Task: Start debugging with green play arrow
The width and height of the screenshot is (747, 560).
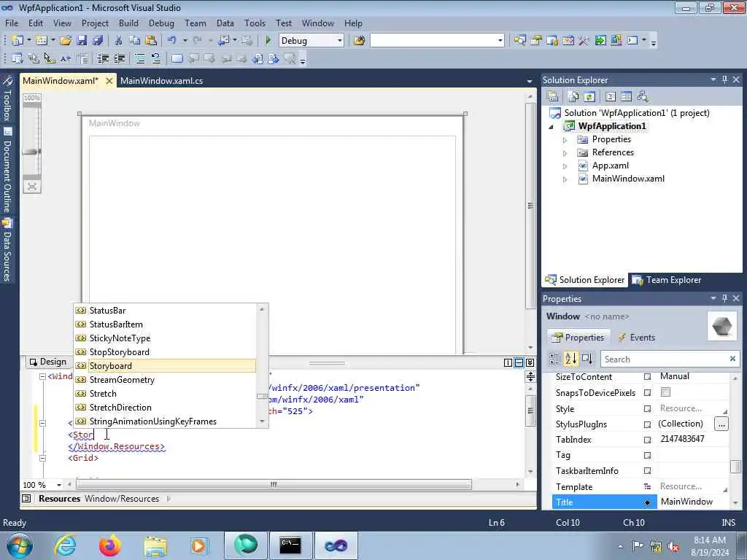Action: (x=268, y=41)
